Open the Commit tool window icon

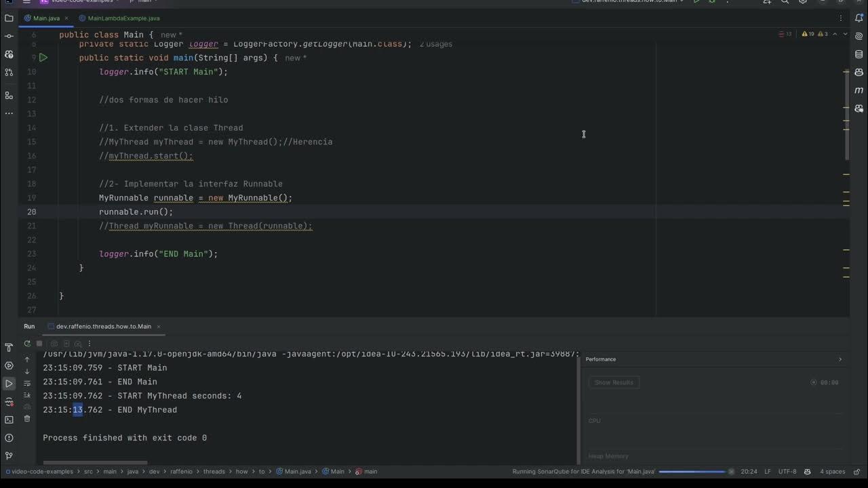click(x=9, y=36)
